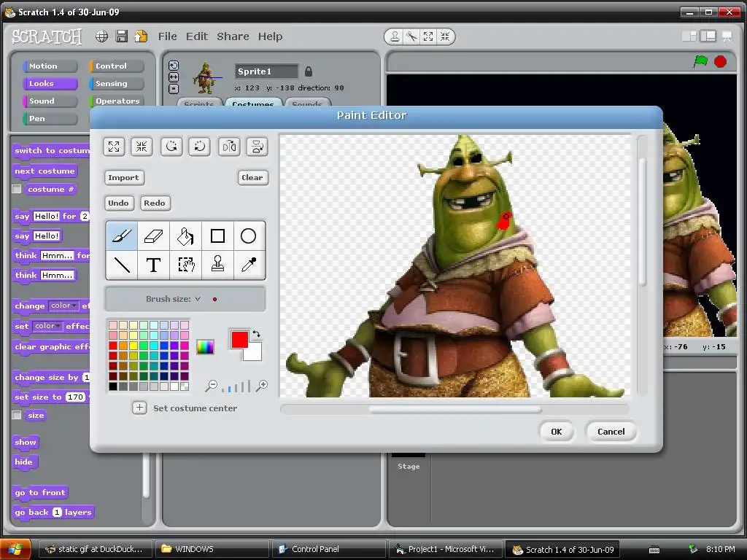Click the save disk icon in toolbar
This screenshot has height=560, width=747.
point(122,36)
